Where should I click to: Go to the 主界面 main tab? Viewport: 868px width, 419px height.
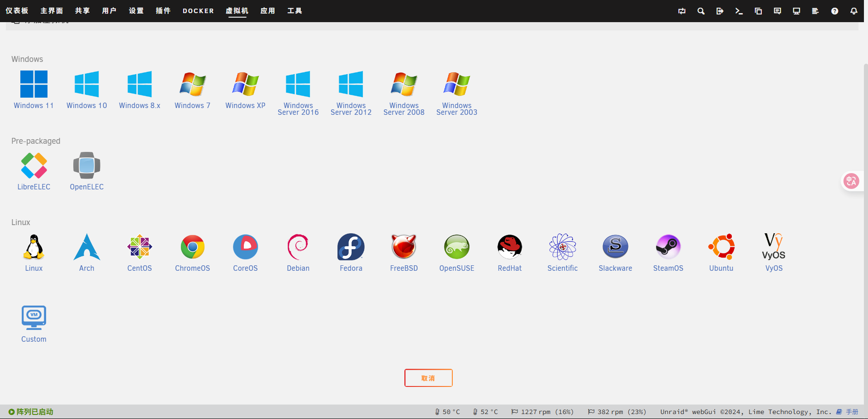52,10
